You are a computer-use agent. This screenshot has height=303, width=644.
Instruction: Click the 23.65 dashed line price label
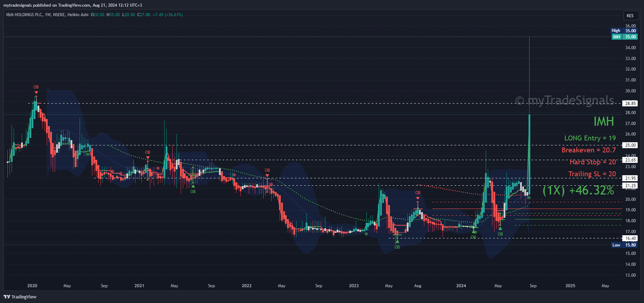click(630, 160)
